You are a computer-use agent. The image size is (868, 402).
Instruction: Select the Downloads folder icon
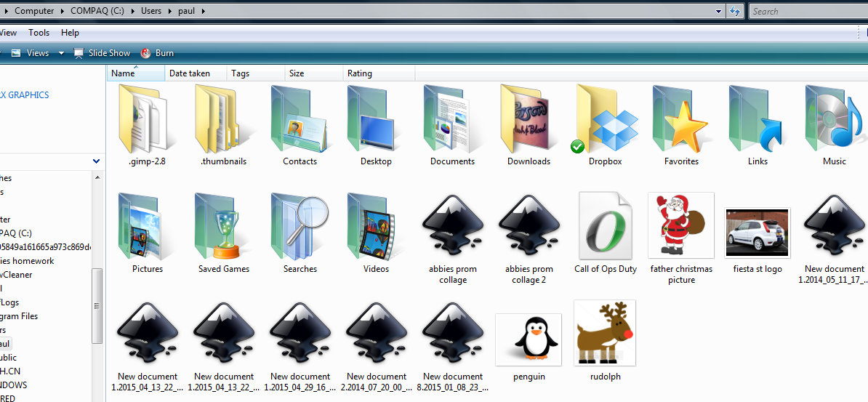coord(529,119)
